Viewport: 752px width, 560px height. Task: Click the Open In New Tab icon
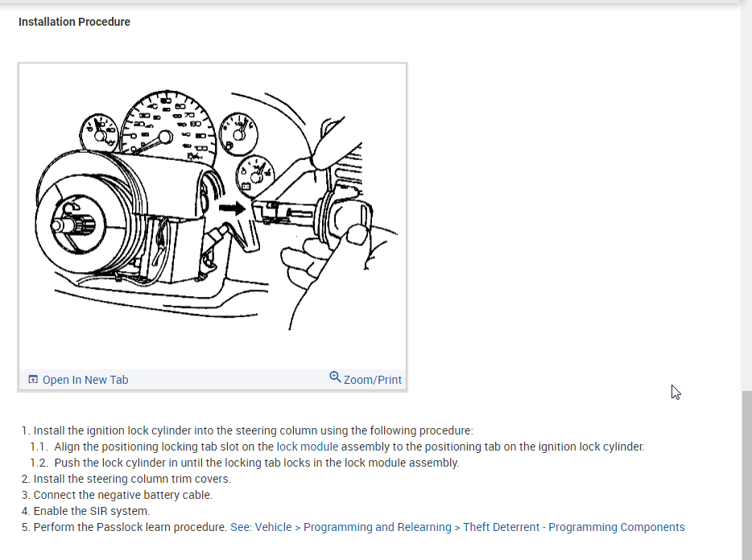coord(33,379)
